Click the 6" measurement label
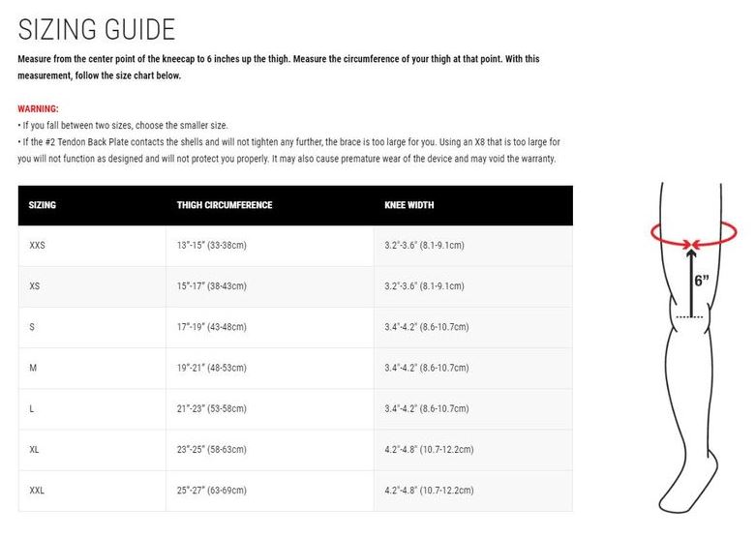 coord(702,281)
